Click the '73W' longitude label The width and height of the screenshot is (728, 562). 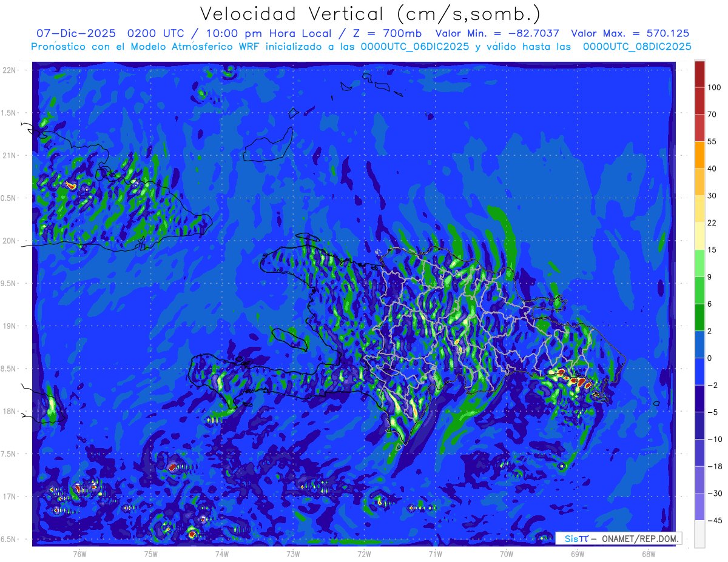tap(293, 554)
